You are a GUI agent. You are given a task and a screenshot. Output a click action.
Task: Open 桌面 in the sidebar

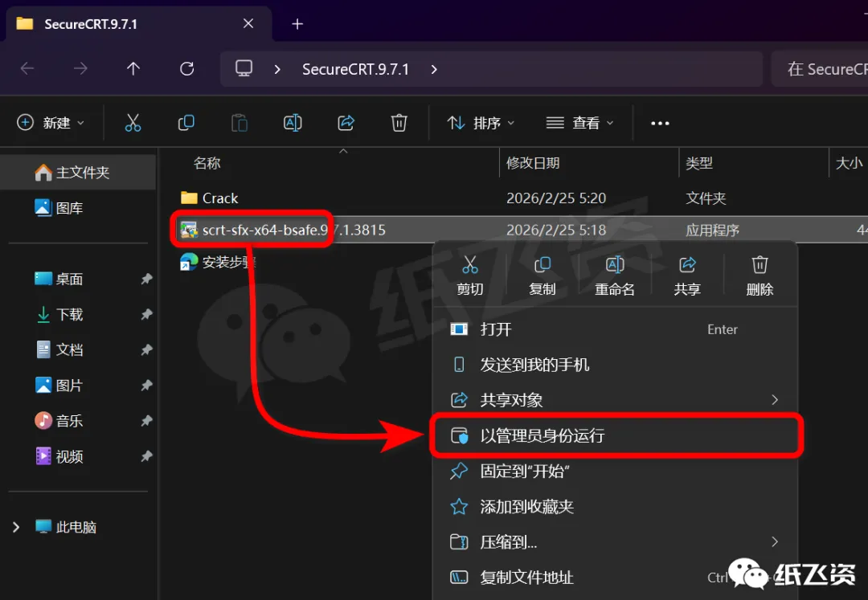tap(69, 280)
